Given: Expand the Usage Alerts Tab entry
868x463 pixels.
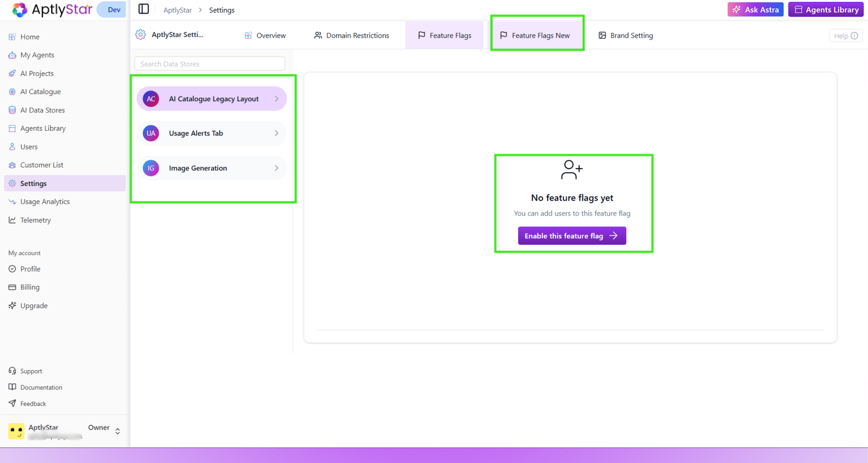Looking at the screenshot, I should [276, 133].
